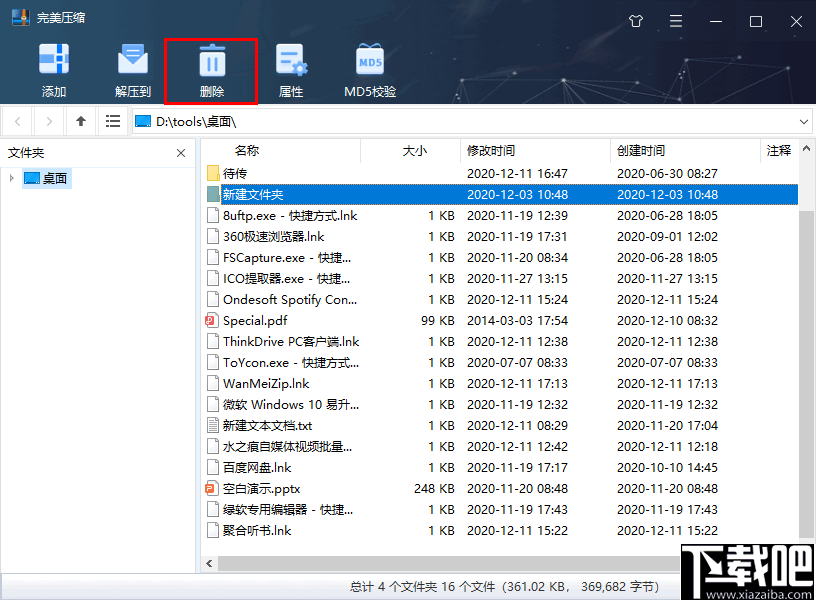Select the FSCapture.exe shortcut row
The height and width of the screenshot is (600, 816).
click(x=502, y=258)
